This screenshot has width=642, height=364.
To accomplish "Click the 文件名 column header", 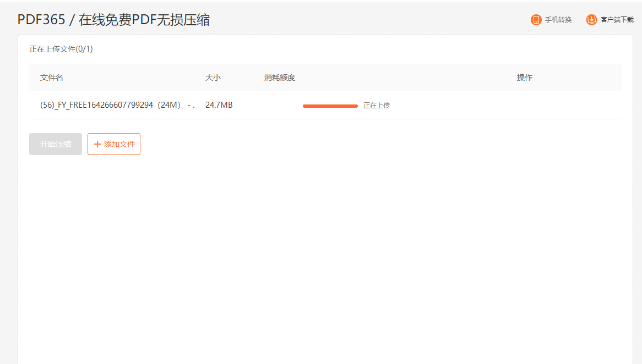I will tap(51, 78).
